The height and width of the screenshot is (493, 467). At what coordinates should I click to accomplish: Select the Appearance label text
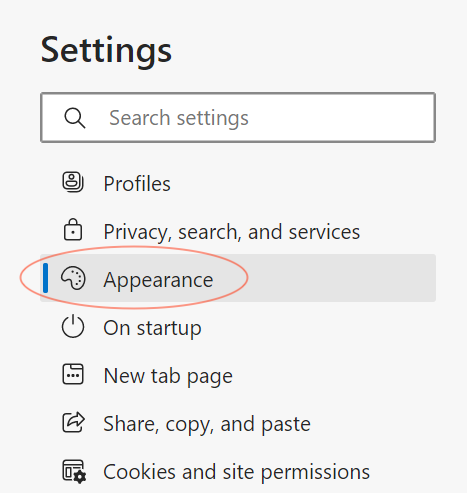[x=158, y=280]
